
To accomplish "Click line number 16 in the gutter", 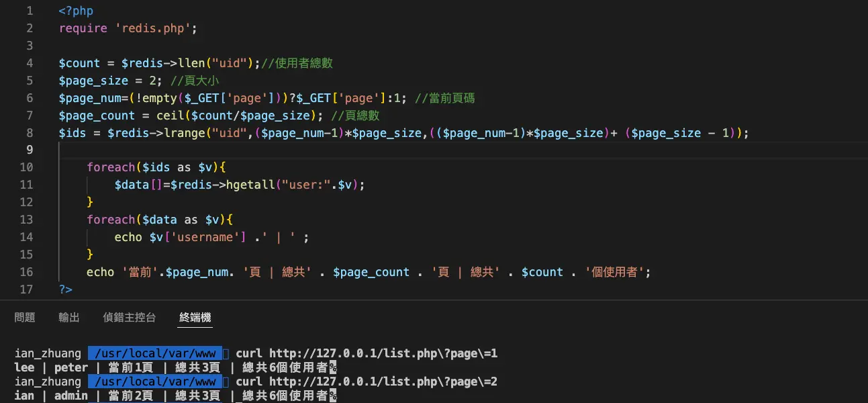I will (26, 272).
